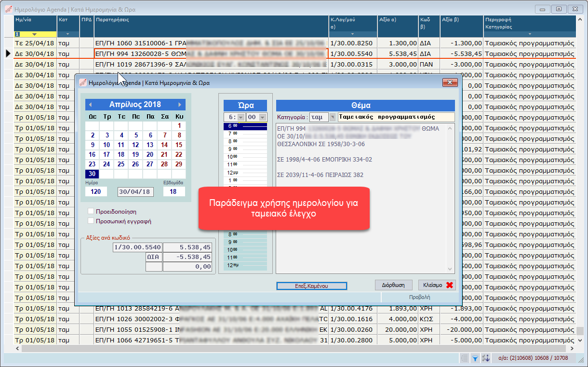The width and height of the screenshot is (588, 367).
Task: Open the filter funnel icon in status bar
Action: tap(475, 358)
